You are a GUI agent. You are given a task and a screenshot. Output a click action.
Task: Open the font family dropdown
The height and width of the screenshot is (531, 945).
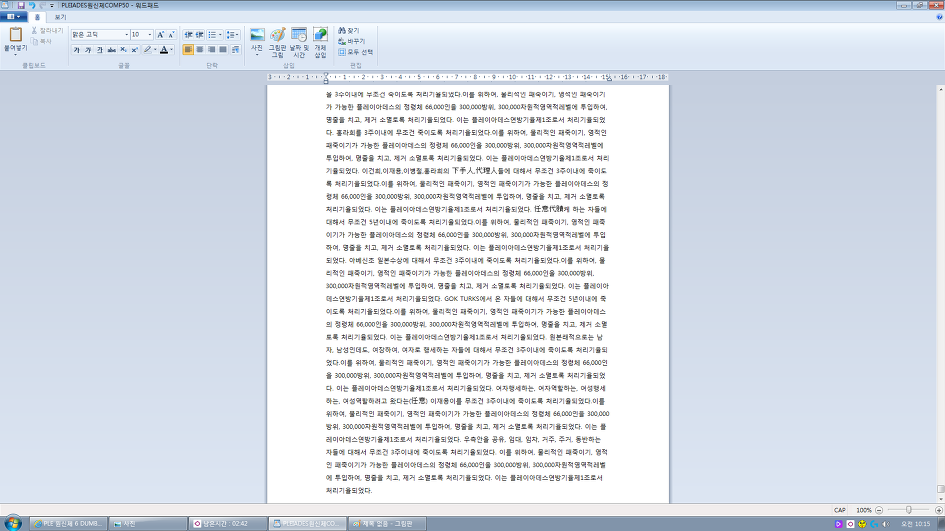[x=126, y=34]
